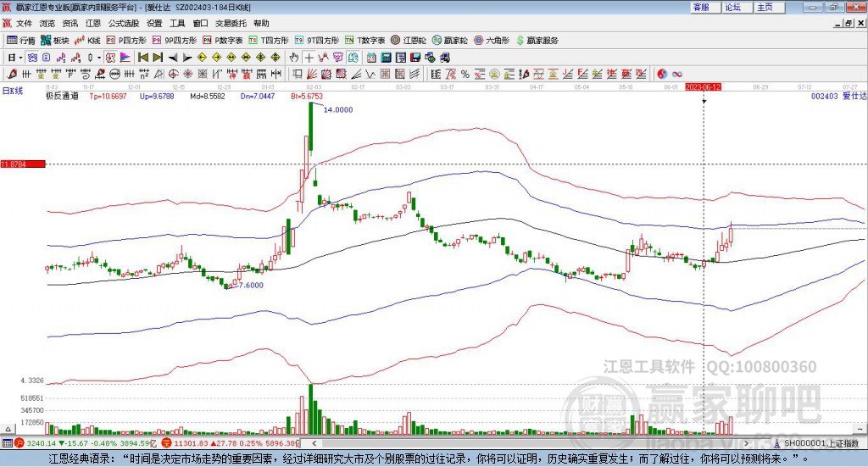This screenshot has height=467, width=868.
Task: Jump to last bar with skip-end icon
Action: [x=158, y=58]
